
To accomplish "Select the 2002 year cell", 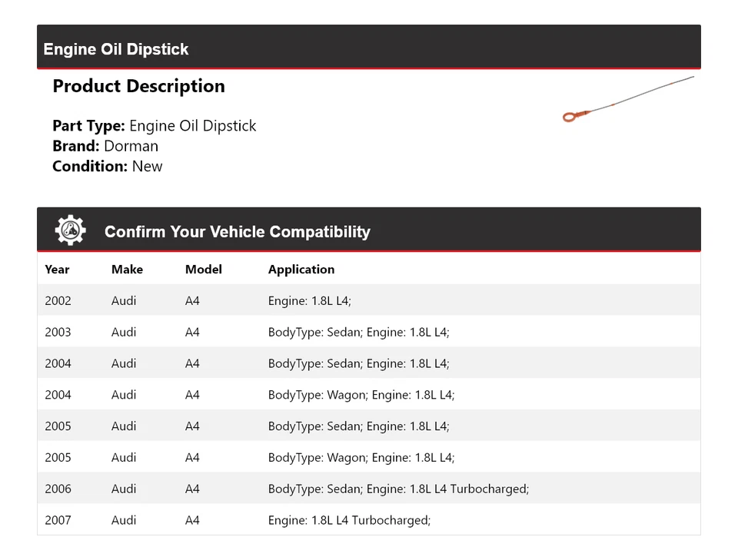I will pyautogui.click(x=58, y=301).
